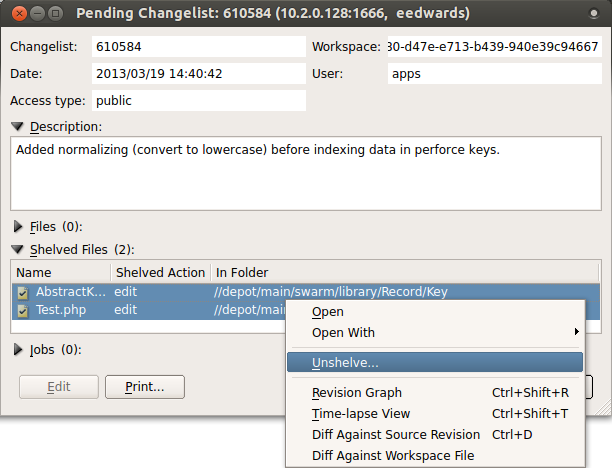Screen dimensions: 612x468
Task: Click the //depot/main/swarm/library/Record/Key folder path
Action: point(331,292)
